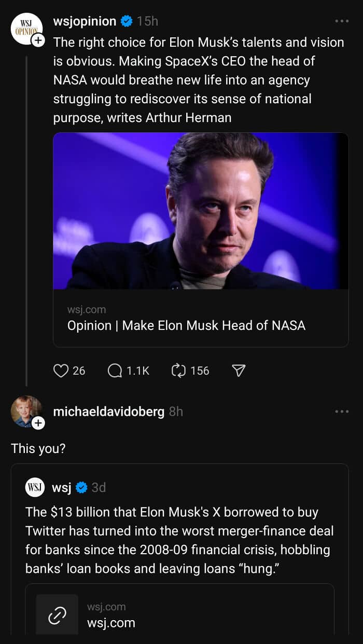The width and height of the screenshot is (363, 644).
Task: Open the michaeldavidoberg username link
Action: point(108,412)
